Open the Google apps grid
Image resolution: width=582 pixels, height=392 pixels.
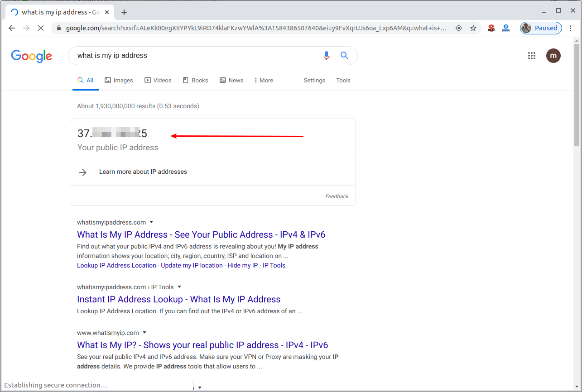532,56
